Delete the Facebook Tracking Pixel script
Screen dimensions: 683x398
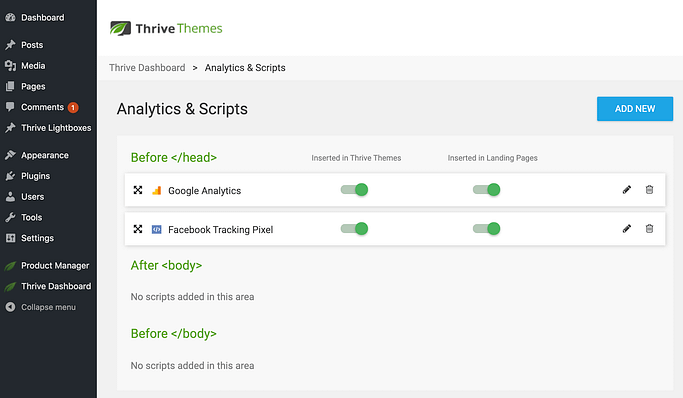(649, 229)
